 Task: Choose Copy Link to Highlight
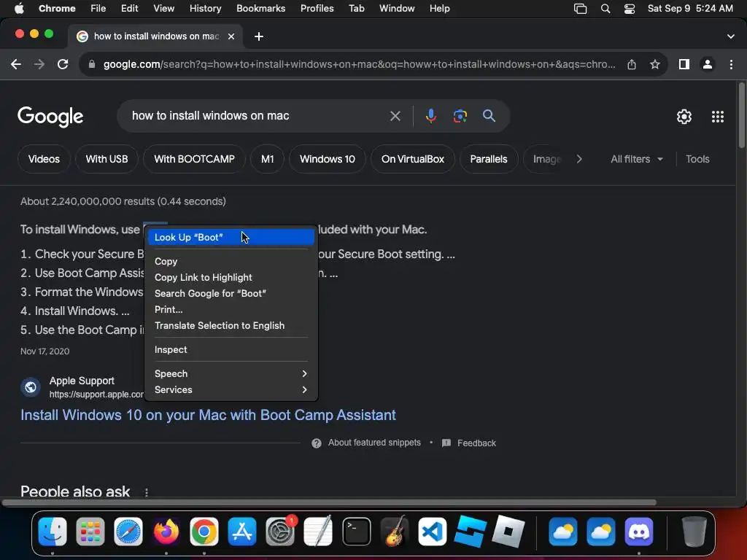pos(231,278)
